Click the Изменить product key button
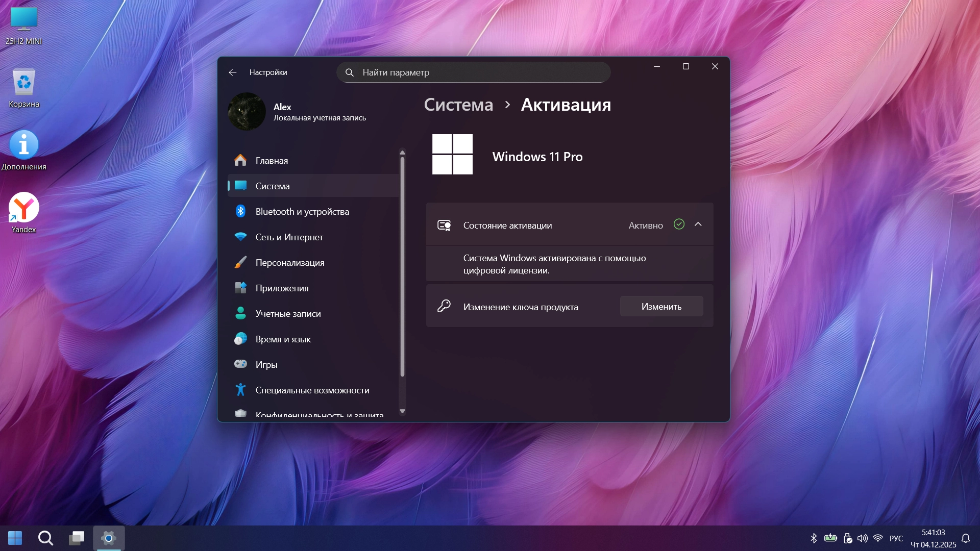 click(661, 307)
